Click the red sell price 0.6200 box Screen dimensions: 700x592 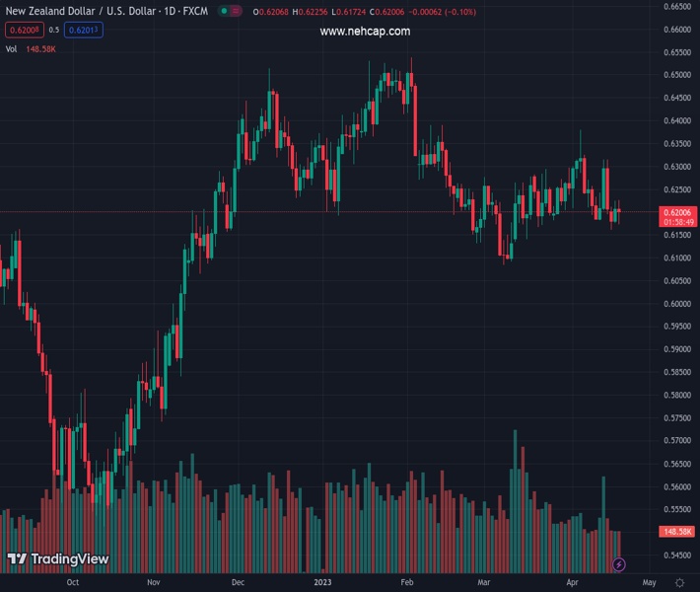[24, 30]
